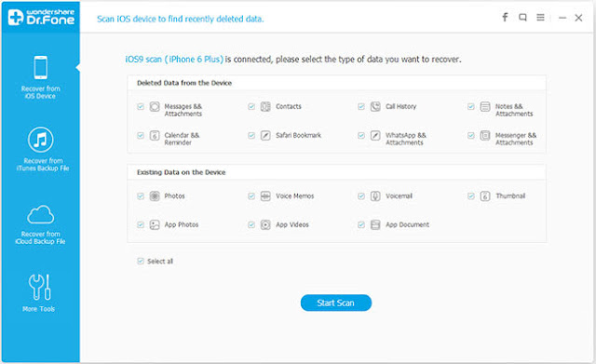Click the Start Scan button
Screen dimensions: 596x364
pos(336,303)
